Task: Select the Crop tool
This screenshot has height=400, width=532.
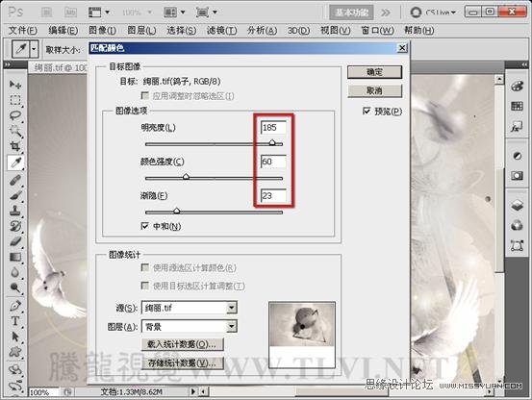Action: pos(15,147)
